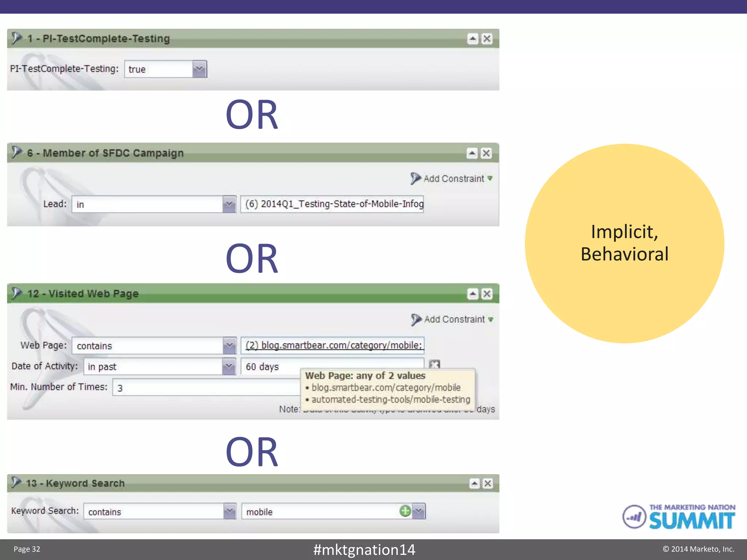747x560 pixels.
Task: Add Constraint to Member of SFDC Campaign
Action: tap(454, 179)
